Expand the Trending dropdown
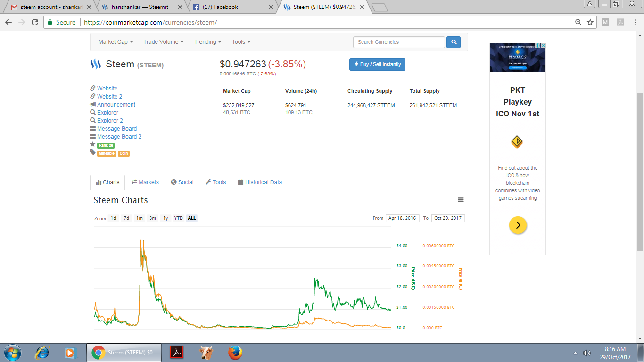The image size is (644, 362). pyautogui.click(x=208, y=42)
